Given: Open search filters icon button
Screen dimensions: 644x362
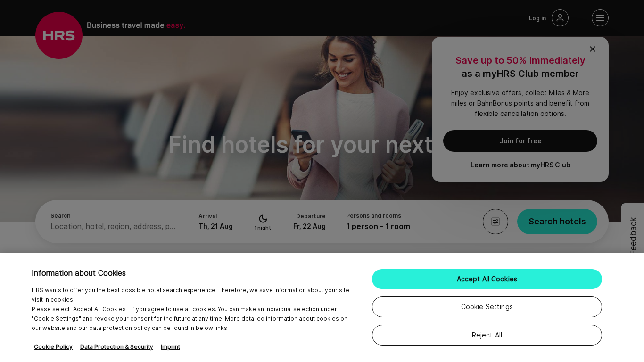Looking at the screenshot, I should tap(495, 222).
